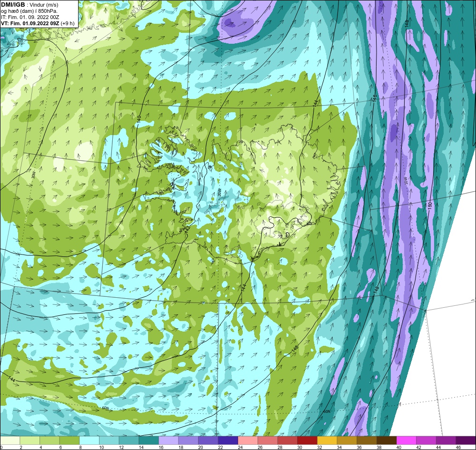Click the 'DMI/IGB : Vindur (m/s)' title text
Screen dimensions: 476x450
30,5
